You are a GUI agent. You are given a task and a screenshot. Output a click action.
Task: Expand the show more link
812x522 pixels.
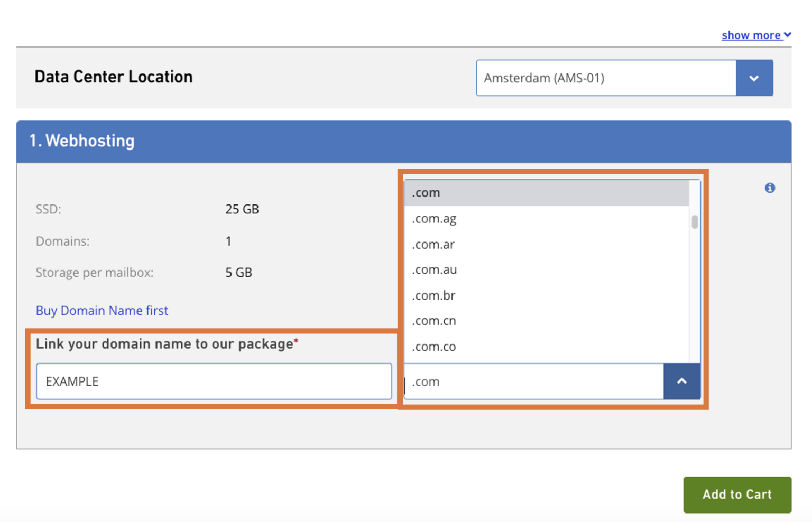756,35
